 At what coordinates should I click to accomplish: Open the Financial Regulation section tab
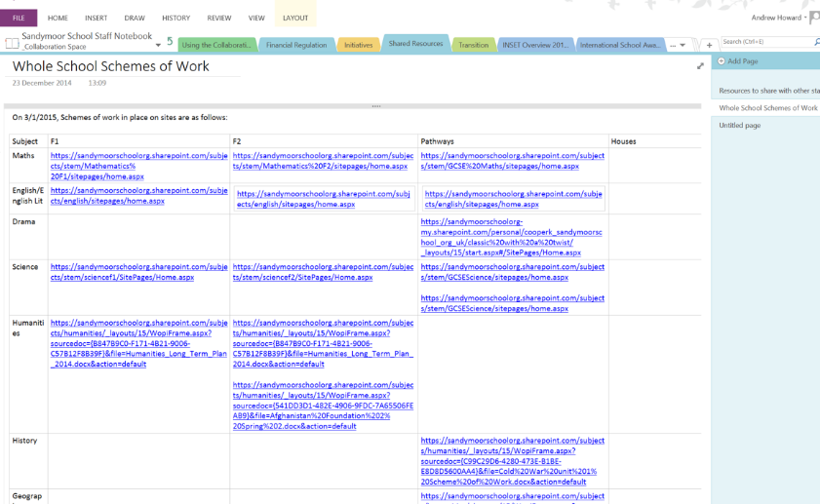tap(296, 45)
